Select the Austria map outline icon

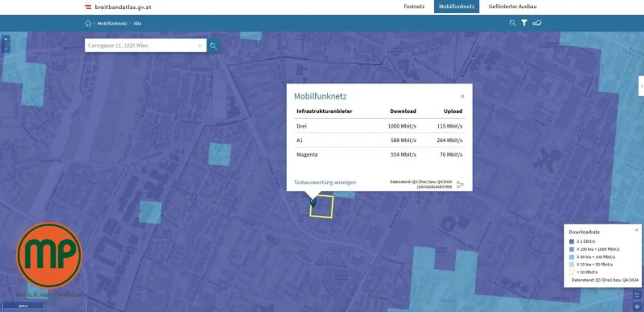(537, 23)
